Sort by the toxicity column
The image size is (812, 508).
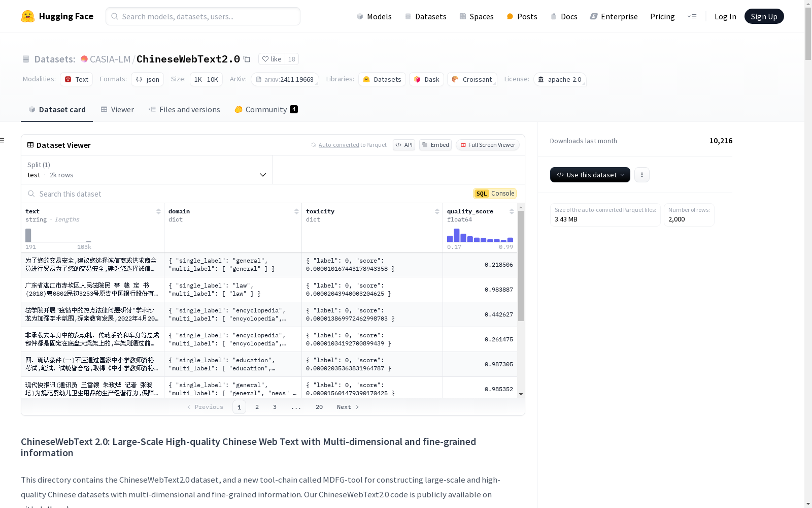tap(437, 211)
